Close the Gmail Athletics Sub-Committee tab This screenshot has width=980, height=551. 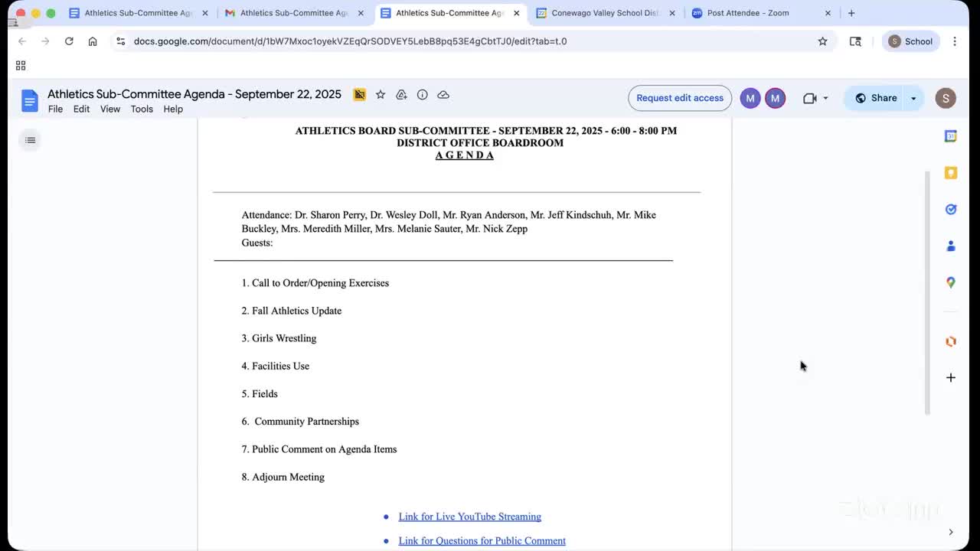click(361, 13)
